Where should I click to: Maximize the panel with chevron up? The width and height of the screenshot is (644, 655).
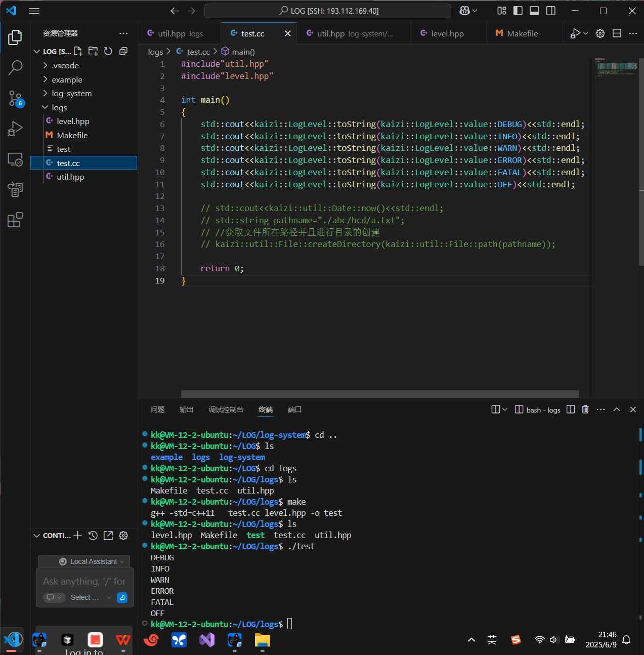(617, 410)
